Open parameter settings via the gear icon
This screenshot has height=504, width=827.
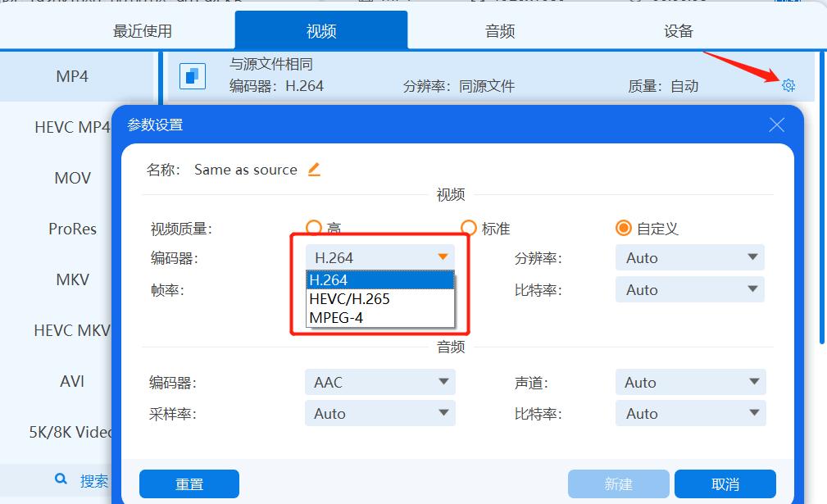(x=787, y=84)
